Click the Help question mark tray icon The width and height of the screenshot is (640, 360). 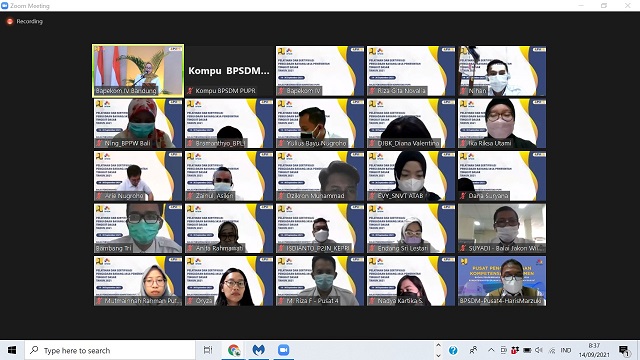[453, 350]
